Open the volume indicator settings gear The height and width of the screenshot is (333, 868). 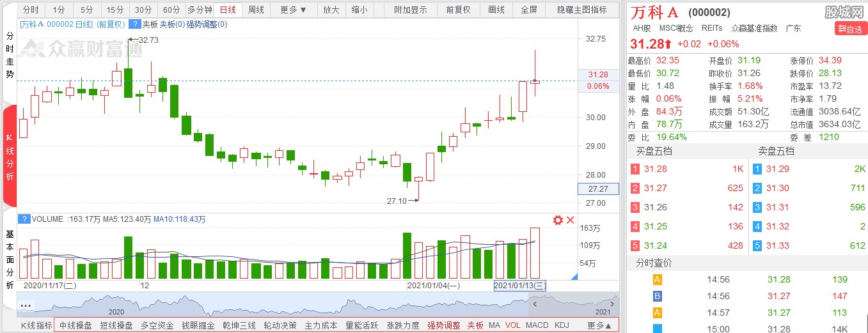click(558, 220)
